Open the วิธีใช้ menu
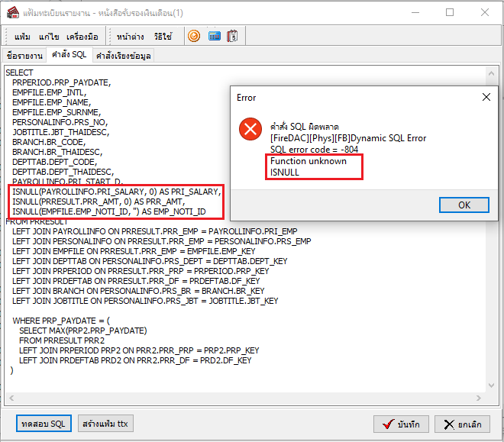Screen dimensions: 504x442 click(163, 37)
